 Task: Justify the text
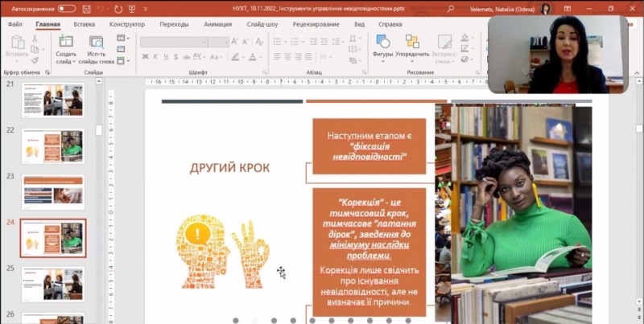click(308, 57)
